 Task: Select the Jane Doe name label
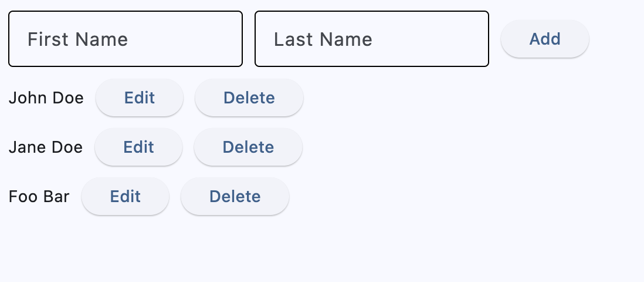tap(46, 147)
